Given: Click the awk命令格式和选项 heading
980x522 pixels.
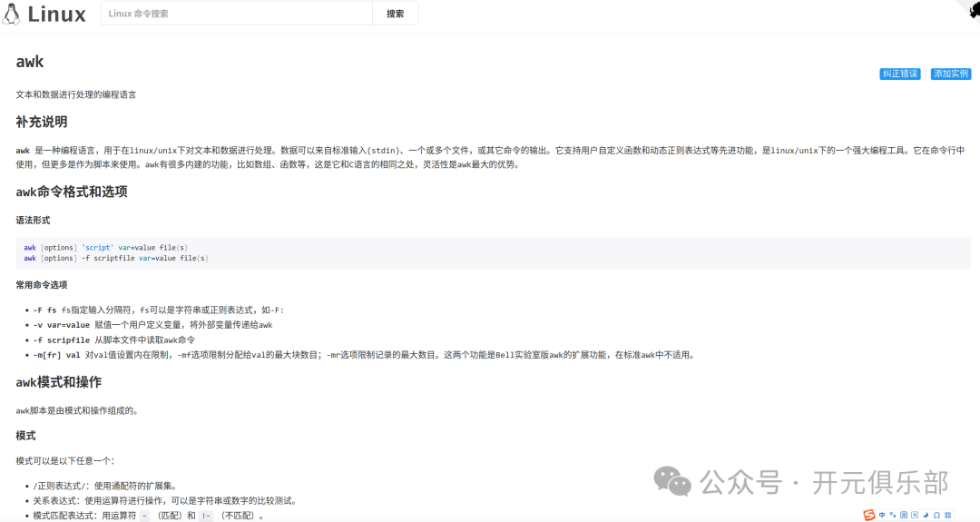Looking at the screenshot, I should coord(72,192).
